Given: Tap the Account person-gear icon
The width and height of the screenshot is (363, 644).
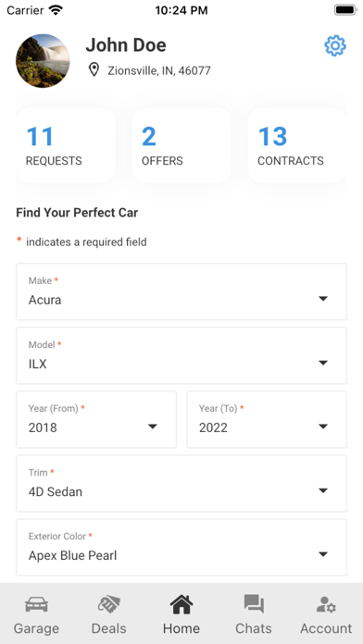Looking at the screenshot, I should (326, 604).
